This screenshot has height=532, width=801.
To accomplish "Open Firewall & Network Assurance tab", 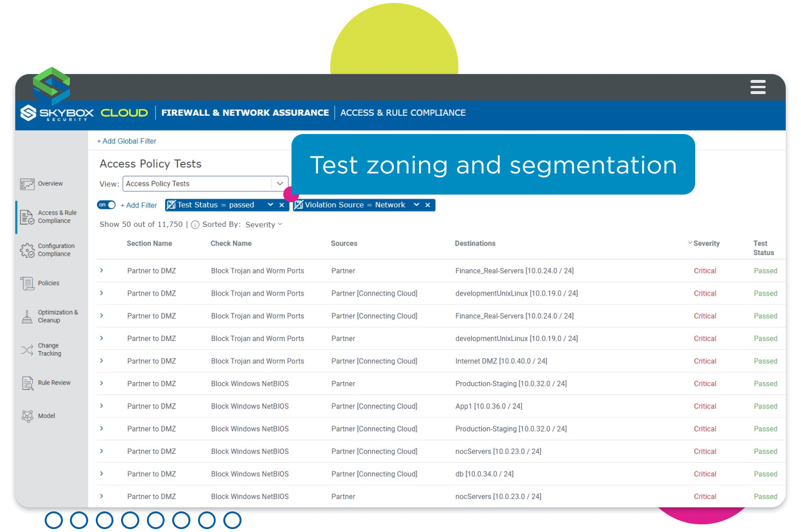I will click(245, 113).
